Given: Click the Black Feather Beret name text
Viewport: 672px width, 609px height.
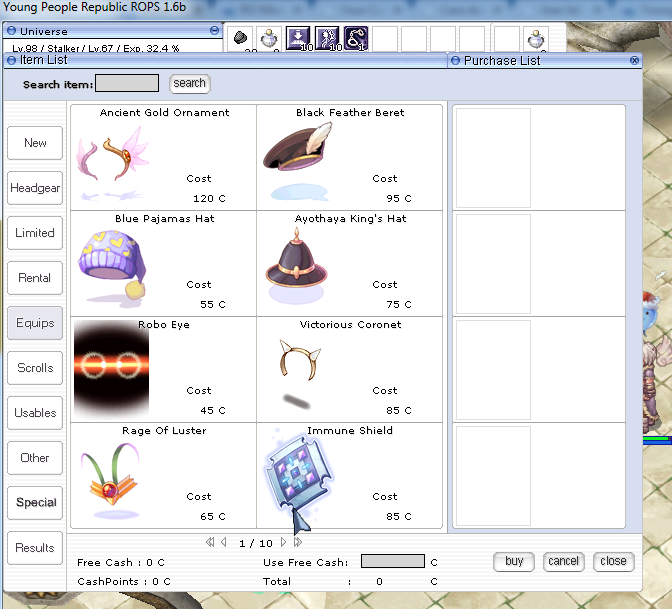Looking at the screenshot, I should [350, 113].
